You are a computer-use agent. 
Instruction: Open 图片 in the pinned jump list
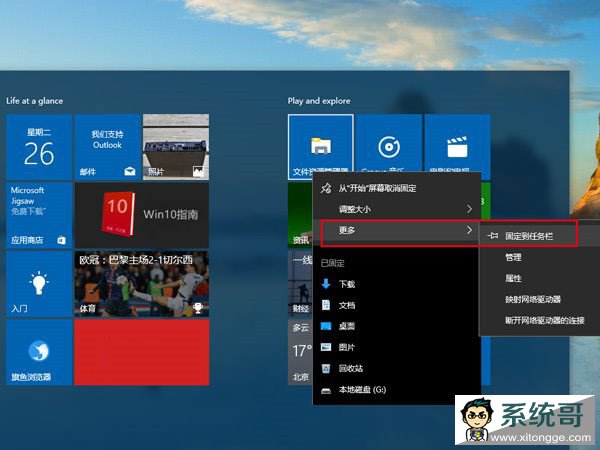tap(397, 347)
